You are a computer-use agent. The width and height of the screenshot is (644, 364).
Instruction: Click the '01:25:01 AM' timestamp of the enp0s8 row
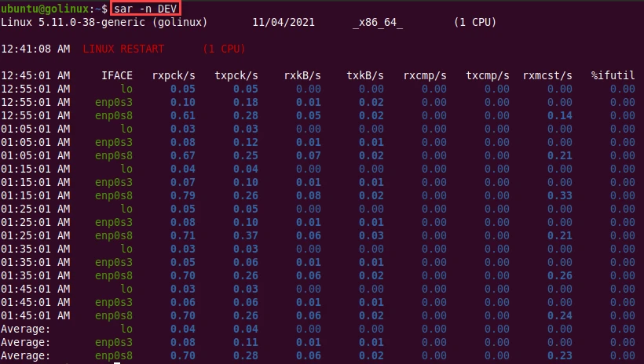point(35,235)
